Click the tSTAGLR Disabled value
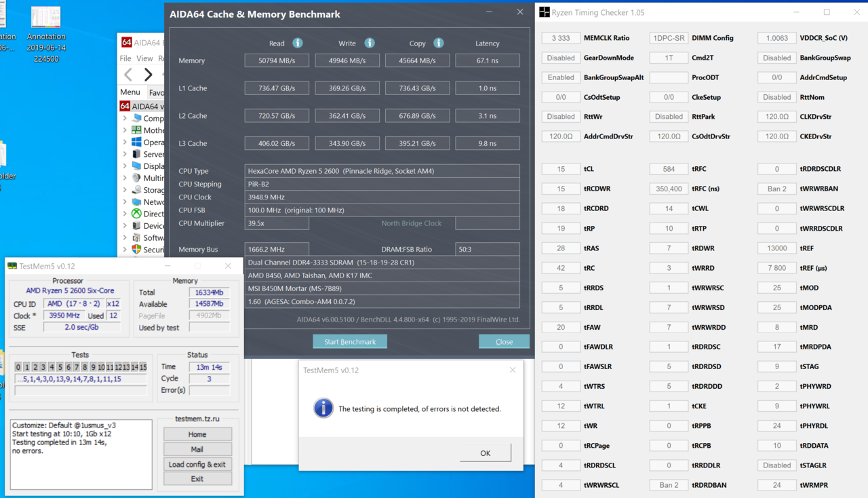The image size is (868, 498). pos(776,465)
